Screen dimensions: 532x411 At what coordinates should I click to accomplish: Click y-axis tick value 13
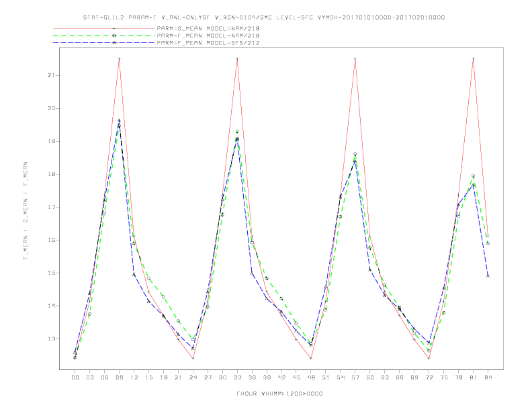(x=51, y=338)
